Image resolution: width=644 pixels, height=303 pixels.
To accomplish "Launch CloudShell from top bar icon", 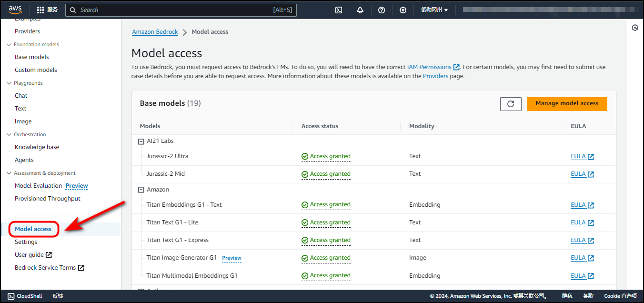I will 339,10.
